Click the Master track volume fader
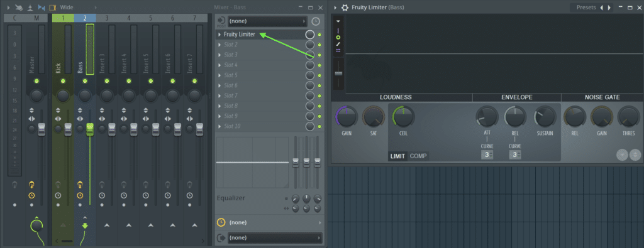Image resolution: width=644 pixels, height=248 pixels. pos(42,129)
